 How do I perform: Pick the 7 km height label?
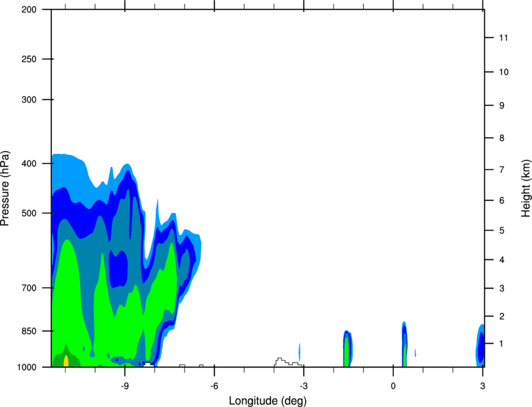[x=502, y=170]
